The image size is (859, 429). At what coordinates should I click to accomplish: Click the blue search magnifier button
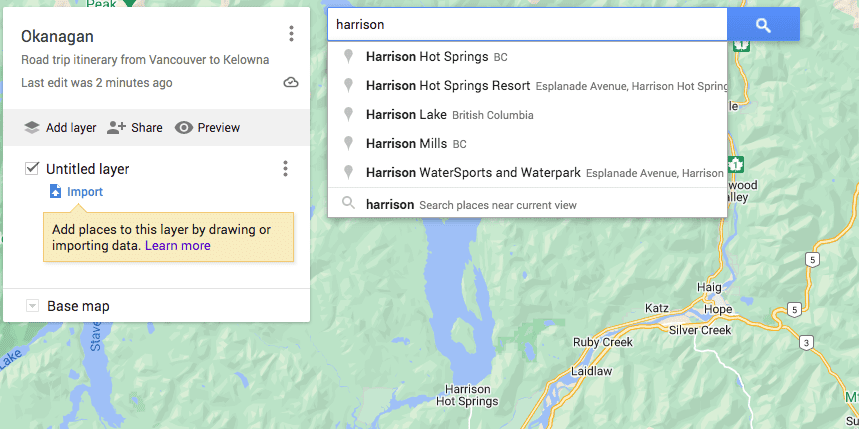[763, 25]
